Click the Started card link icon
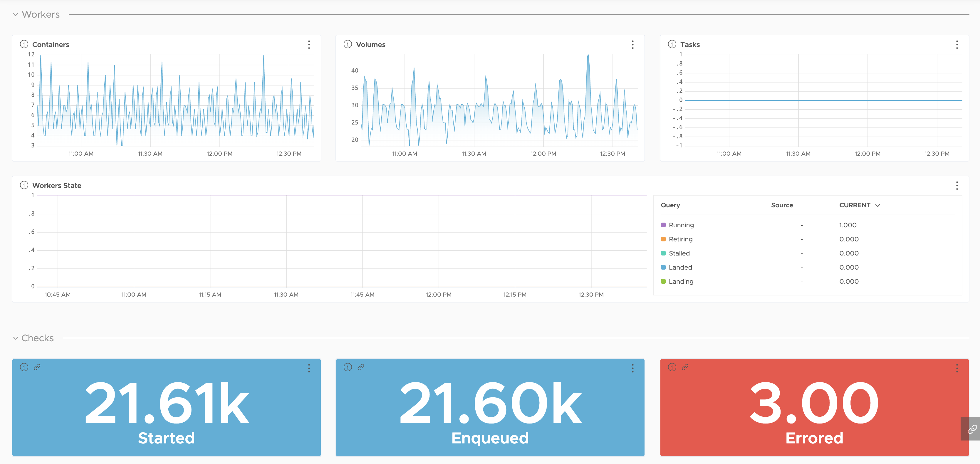The height and width of the screenshot is (464, 980). coord(37,367)
